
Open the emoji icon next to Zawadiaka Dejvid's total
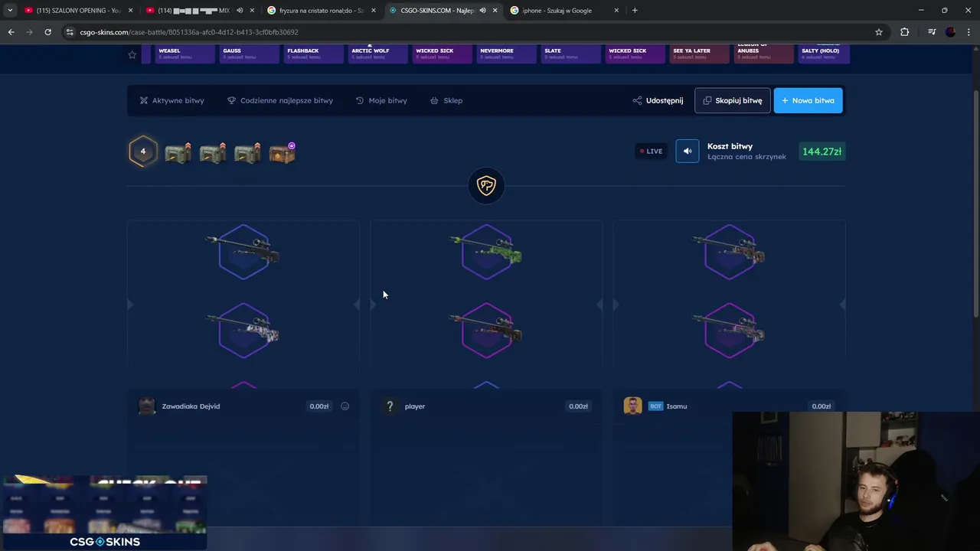tap(345, 406)
